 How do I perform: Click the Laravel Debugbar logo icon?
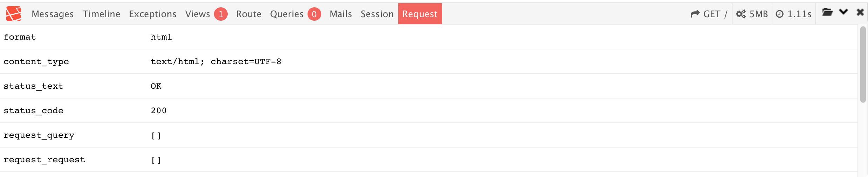14,14
